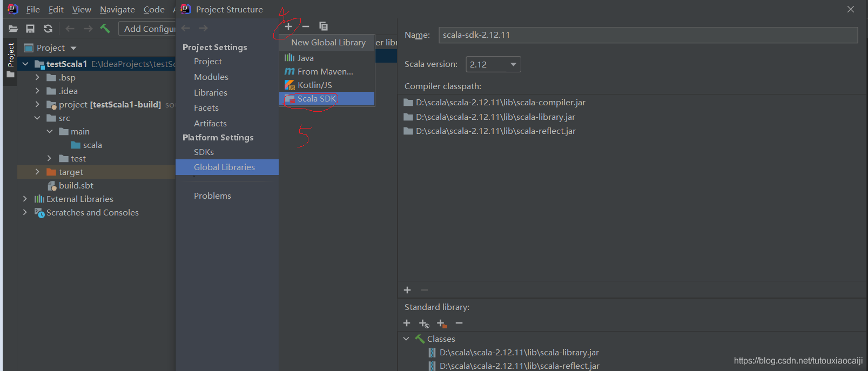Go forward with Project Structure forward arrow
Viewport: 868px width, 371px height.
(x=203, y=28)
